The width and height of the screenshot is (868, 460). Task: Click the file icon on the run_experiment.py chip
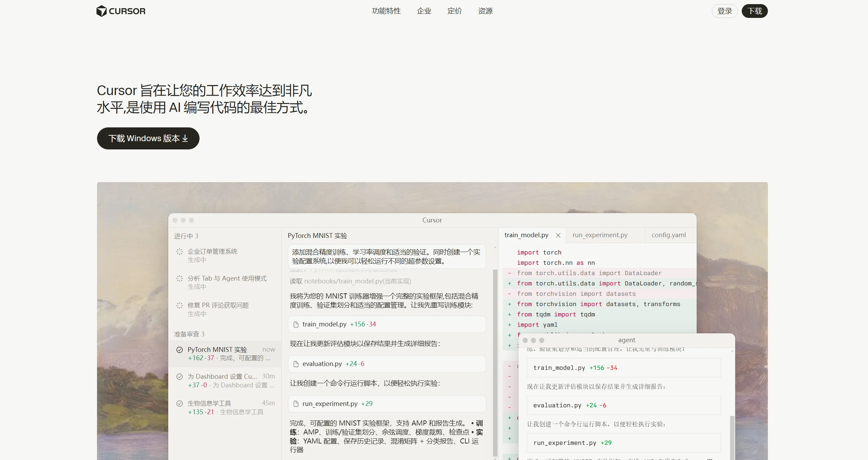pos(296,404)
